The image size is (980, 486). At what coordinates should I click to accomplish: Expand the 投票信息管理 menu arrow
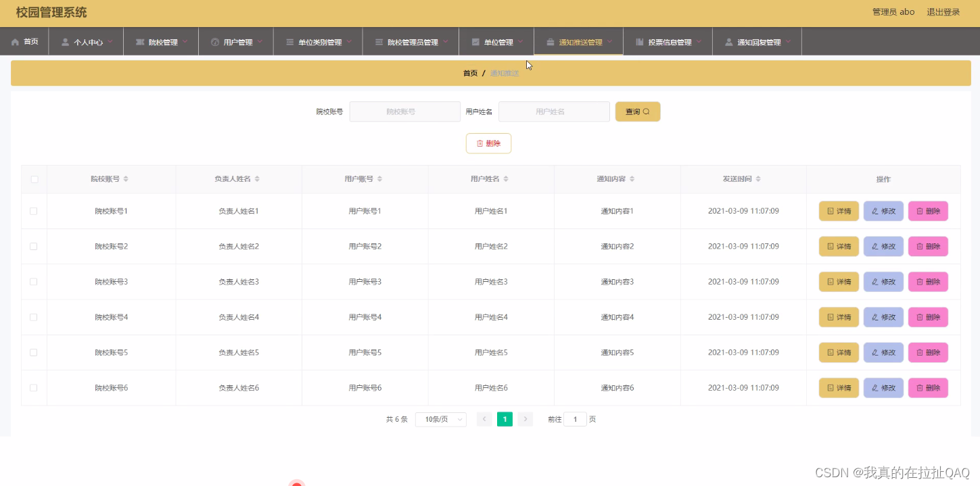699,41
